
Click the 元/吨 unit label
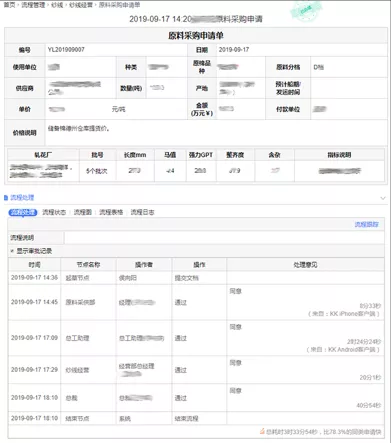click(118, 109)
